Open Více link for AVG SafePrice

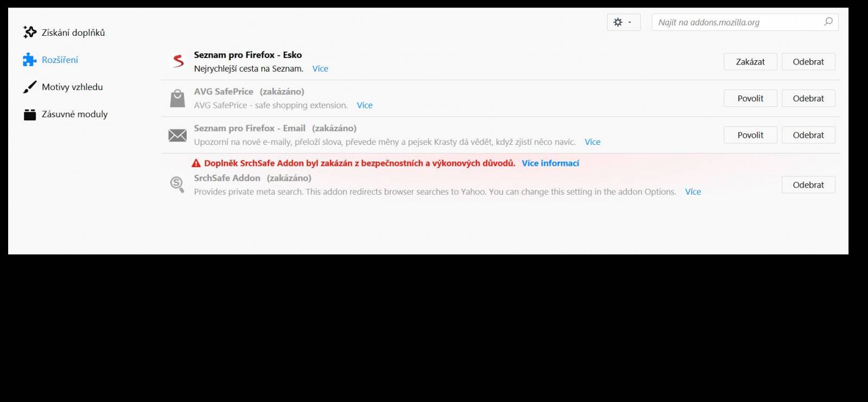tap(365, 105)
